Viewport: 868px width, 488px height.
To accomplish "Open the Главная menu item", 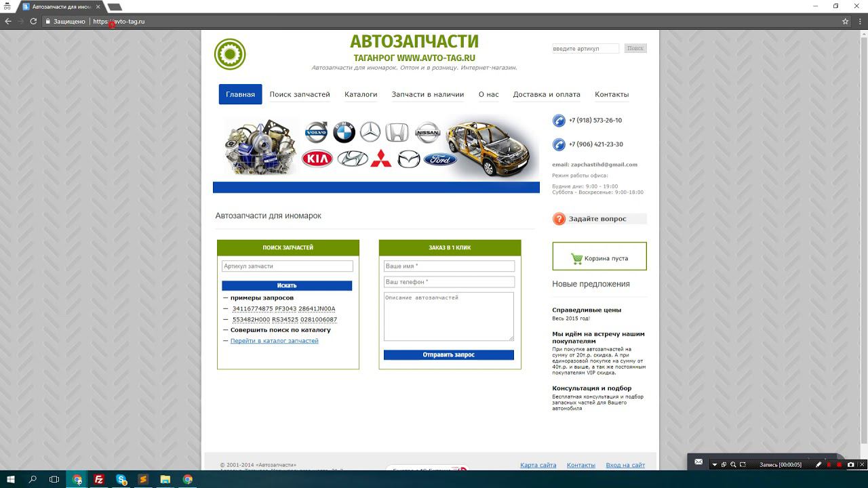I will tap(240, 94).
